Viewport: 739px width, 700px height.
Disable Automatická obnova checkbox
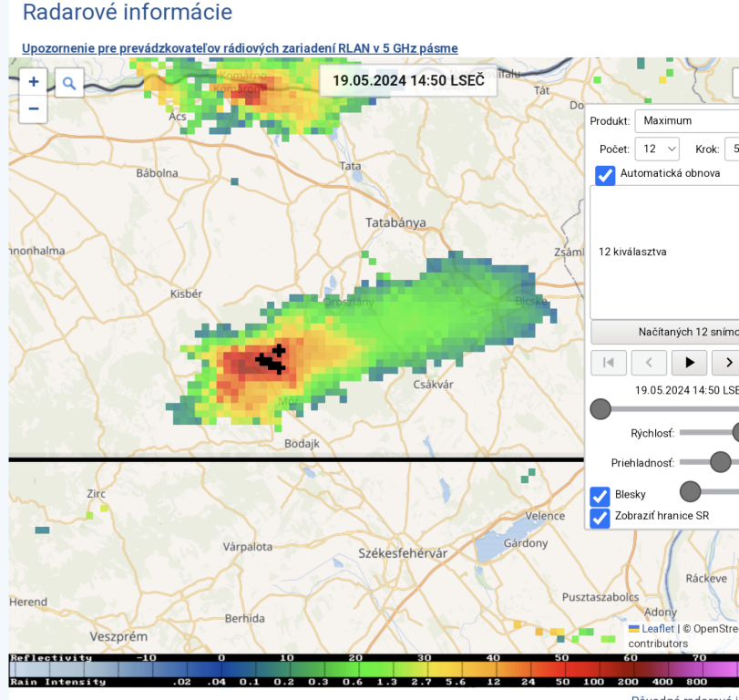[x=605, y=174]
